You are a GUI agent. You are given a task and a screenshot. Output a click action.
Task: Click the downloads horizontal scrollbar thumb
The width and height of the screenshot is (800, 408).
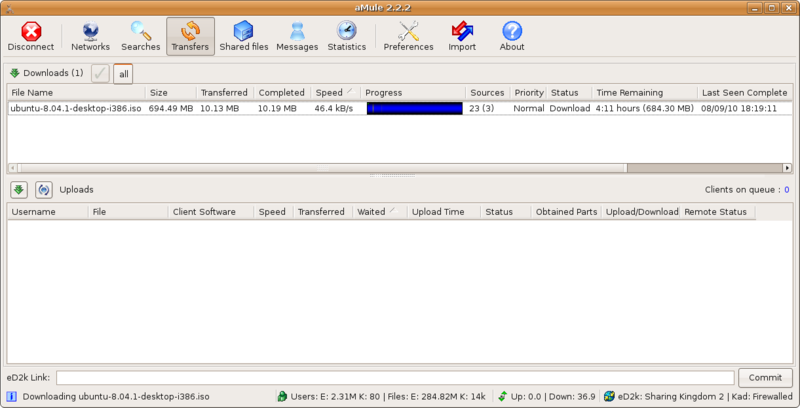321,168
